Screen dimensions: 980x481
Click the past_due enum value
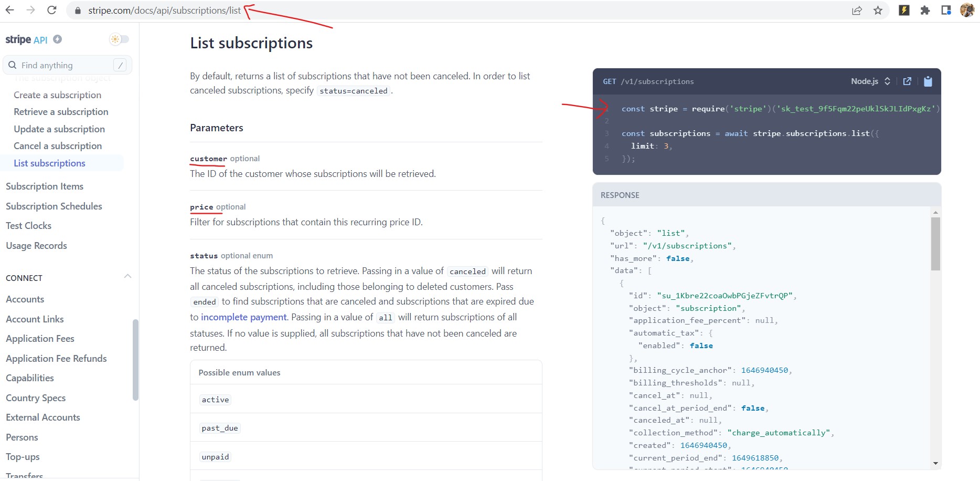point(220,428)
